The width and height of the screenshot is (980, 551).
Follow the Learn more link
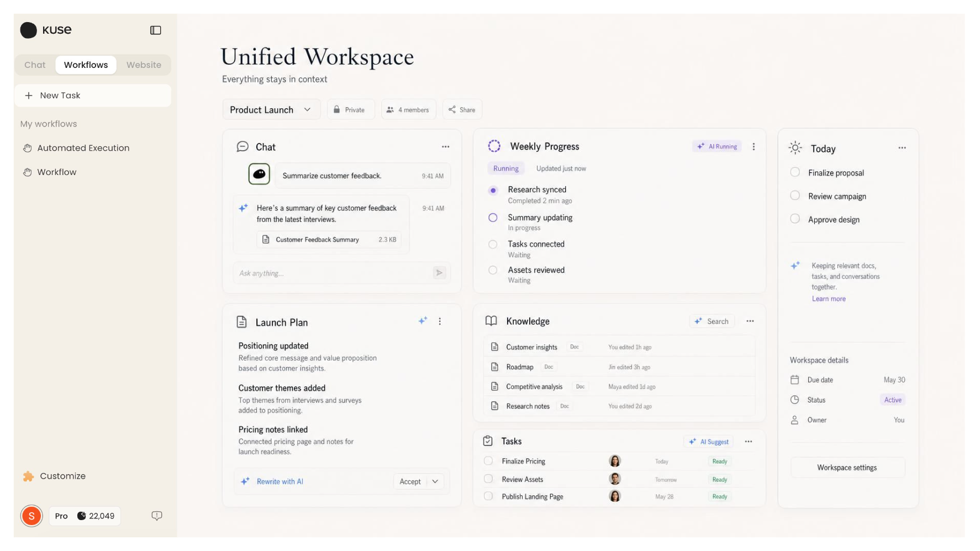[x=829, y=299]
